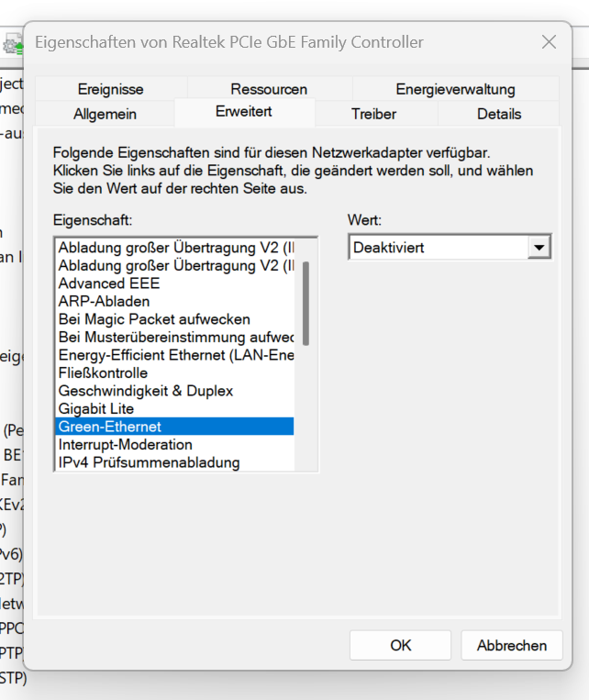Confirm with the OK button
The image size is (589, 700).
point(401,645)
